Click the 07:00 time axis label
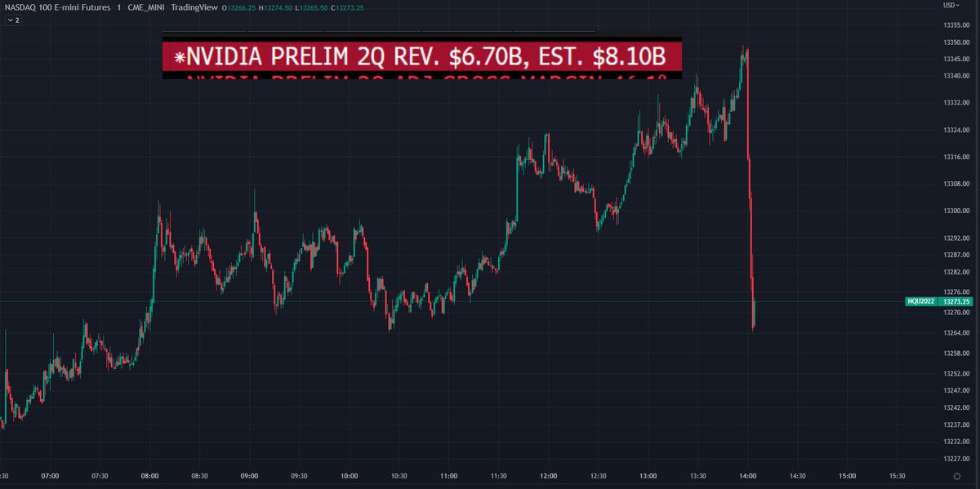 50,476
